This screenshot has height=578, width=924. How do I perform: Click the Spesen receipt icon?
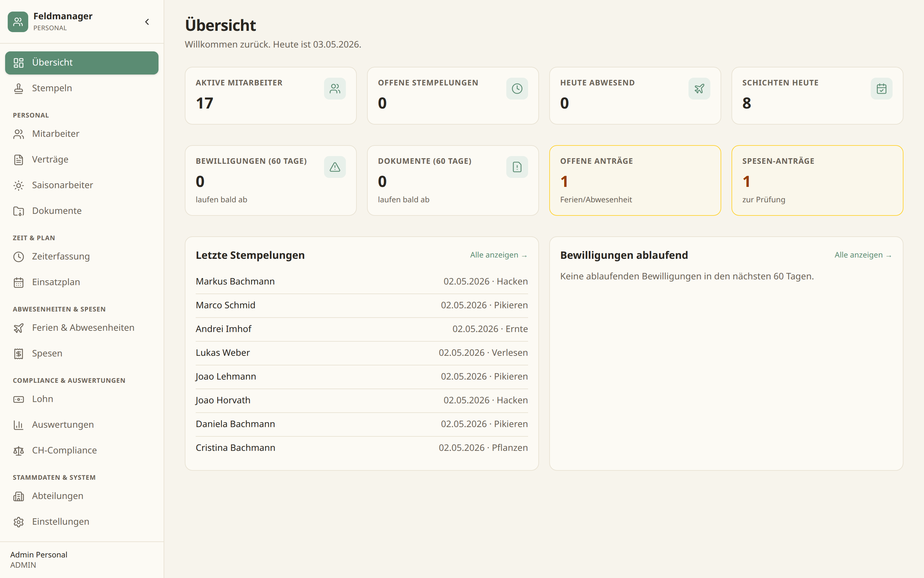[18, 354]
